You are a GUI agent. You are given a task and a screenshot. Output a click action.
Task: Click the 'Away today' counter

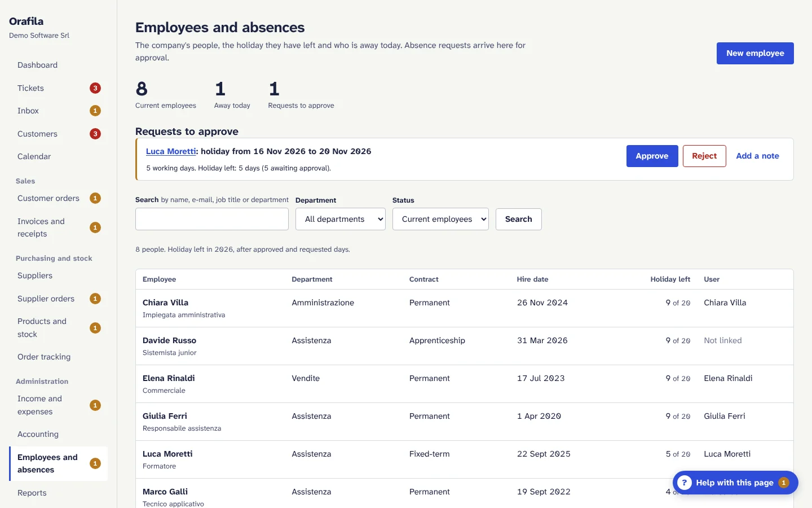(x=232, y=95)
